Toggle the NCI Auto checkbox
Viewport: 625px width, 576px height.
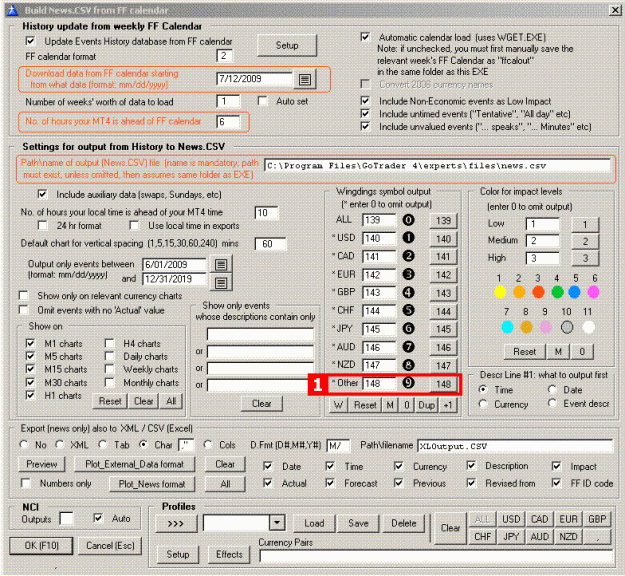click(x=98, y=518)
